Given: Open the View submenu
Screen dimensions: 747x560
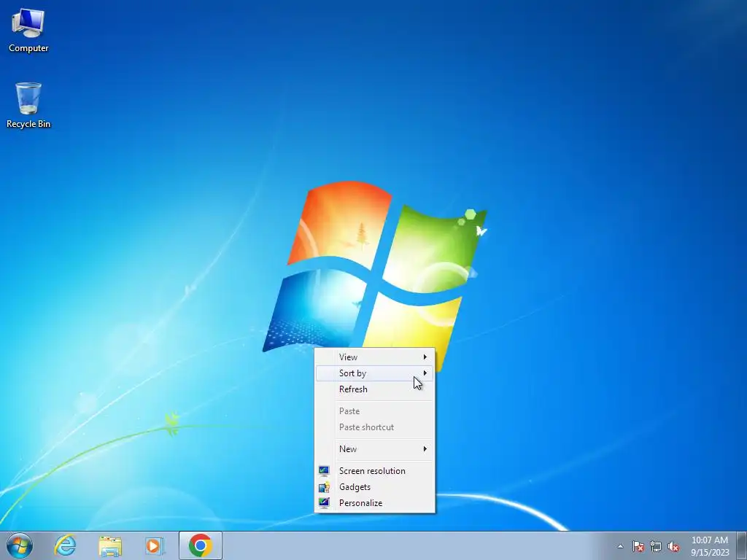Looking at the screenshot, I should (x=374, y=357).
